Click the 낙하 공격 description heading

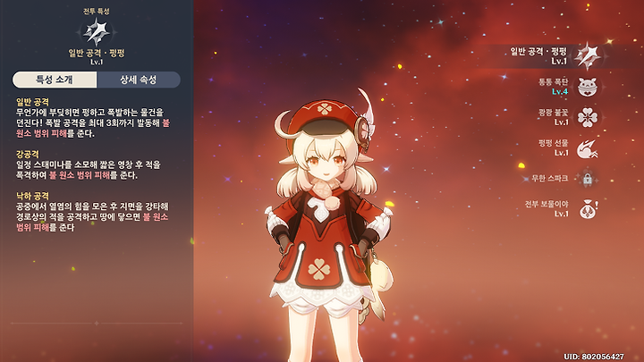32,196
